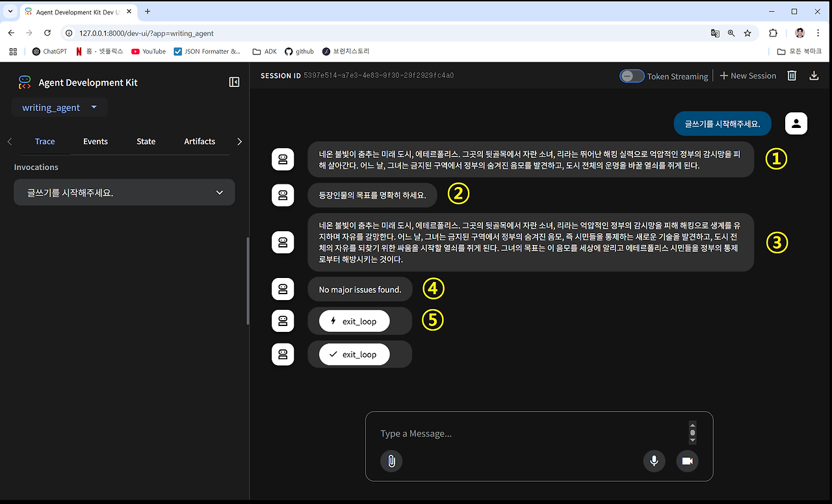
Task: Start a New Session
Action: 747,76
